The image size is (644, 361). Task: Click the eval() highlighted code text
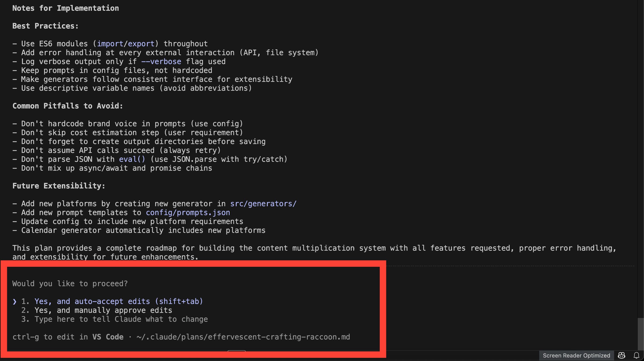pyautogui.click(x=132, y=159)
